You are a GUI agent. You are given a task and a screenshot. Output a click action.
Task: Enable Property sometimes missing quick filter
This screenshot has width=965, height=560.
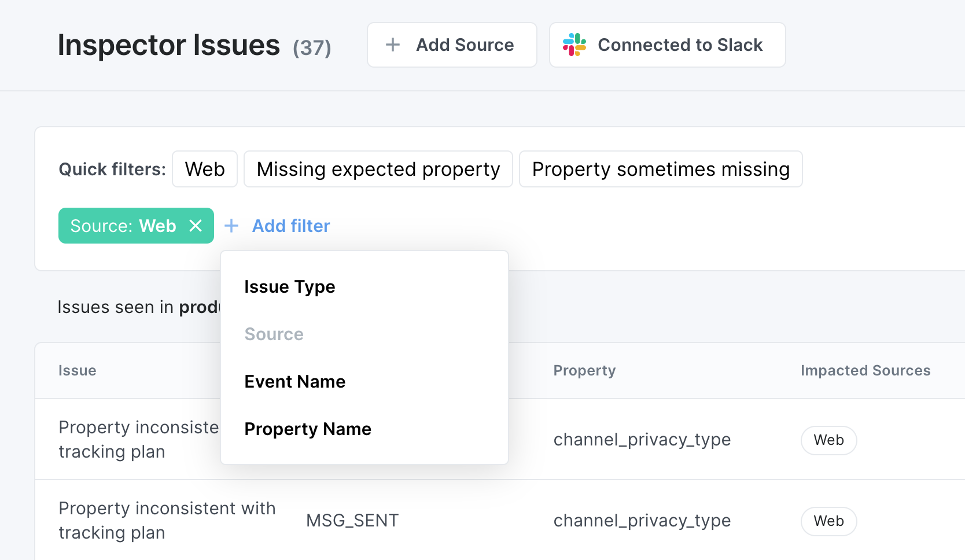click(660, 169)
